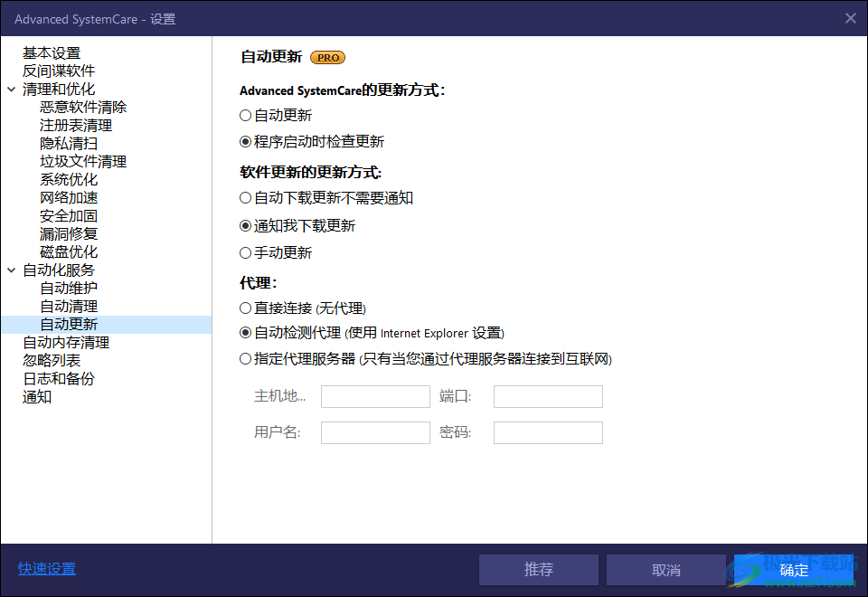The height and width of the screenshot is (597, 868).
Task: Open 恶意软件清除 settings
Action: 83,108
